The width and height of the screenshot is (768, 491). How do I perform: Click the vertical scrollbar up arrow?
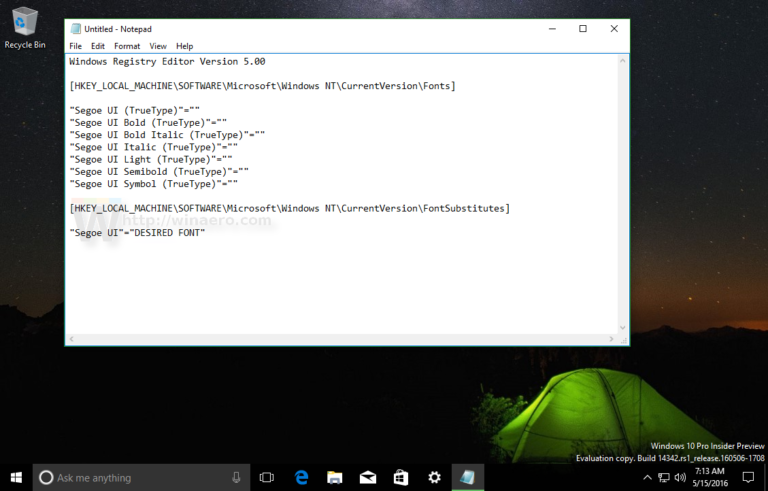coord(623,61)
